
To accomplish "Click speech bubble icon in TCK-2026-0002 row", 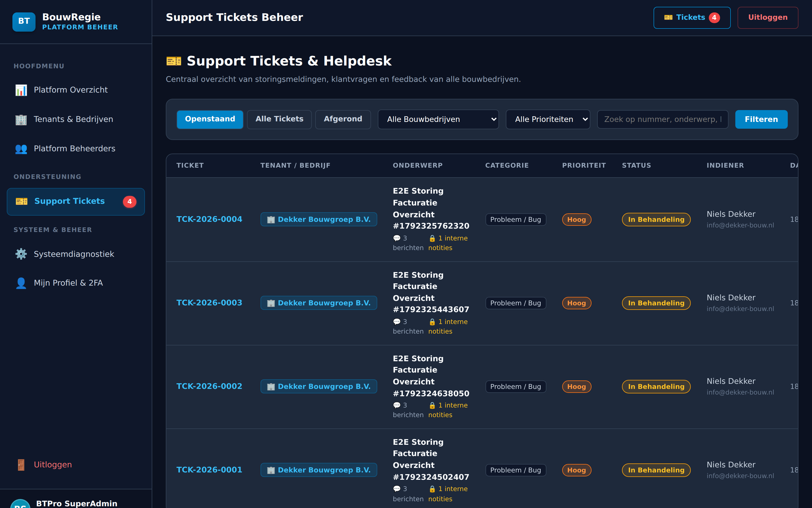I will tap(397, 406).
